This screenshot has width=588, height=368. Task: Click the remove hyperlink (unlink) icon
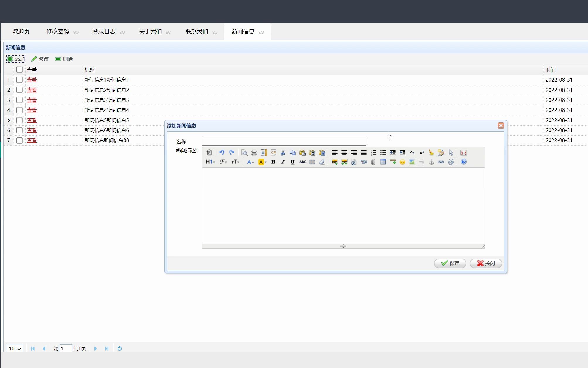click(x=451, y=162)
